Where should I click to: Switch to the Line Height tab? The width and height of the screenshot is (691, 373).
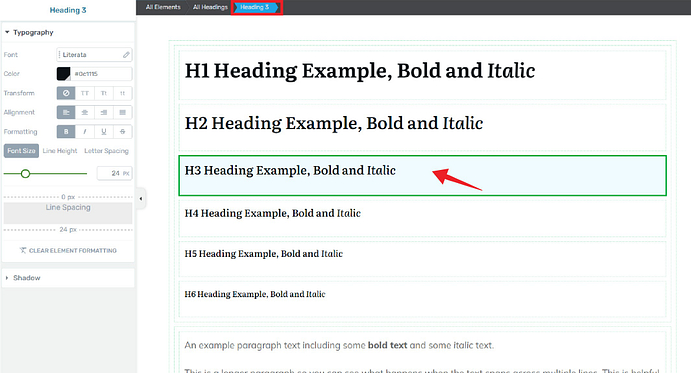(x=60, y=151)
